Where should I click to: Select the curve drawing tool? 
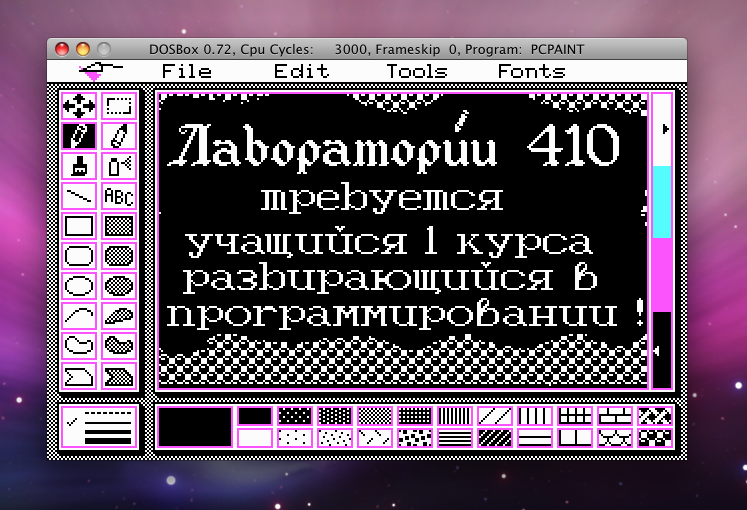click(79, 315)
